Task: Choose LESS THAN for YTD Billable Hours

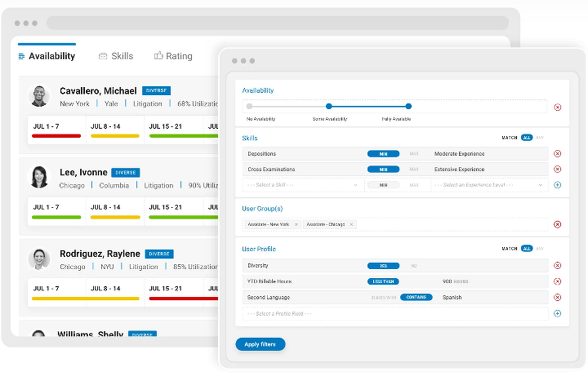Action: 383,282
